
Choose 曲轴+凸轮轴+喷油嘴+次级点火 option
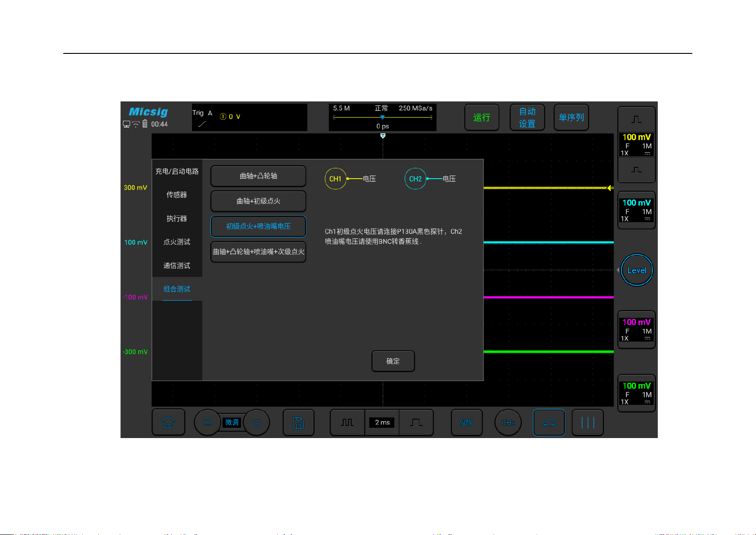pos(258,252)
